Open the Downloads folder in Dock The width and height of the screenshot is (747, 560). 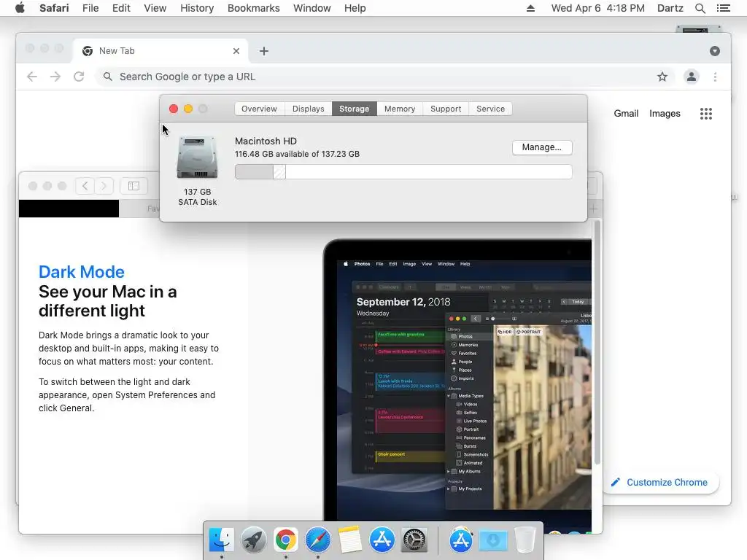[x=493, y=540]
